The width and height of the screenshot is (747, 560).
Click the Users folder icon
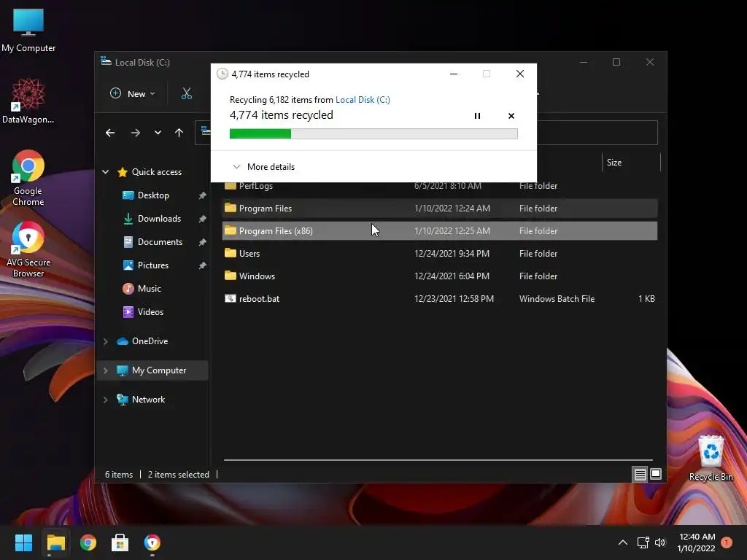tap(230, 253)
